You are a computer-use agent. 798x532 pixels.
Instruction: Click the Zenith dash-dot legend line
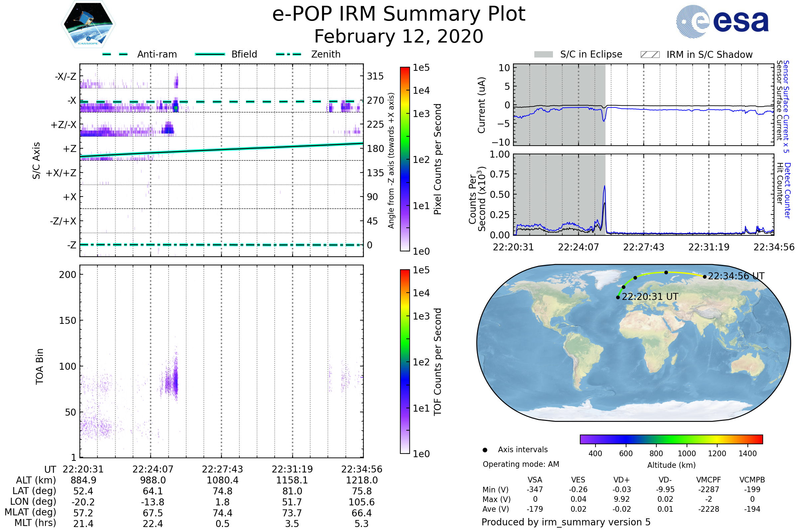(288, 54)
